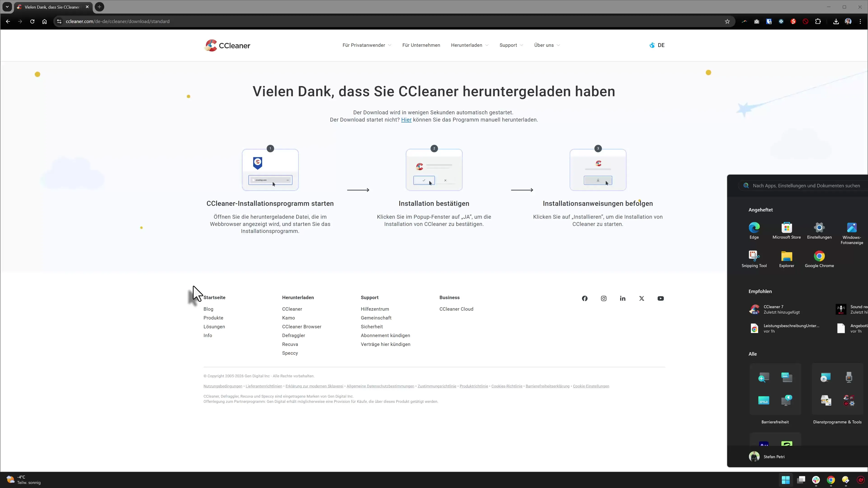Screen dimensions: 868x488
Task: Select the LinkedIn icon in the footer
Action: coord(622,298)
